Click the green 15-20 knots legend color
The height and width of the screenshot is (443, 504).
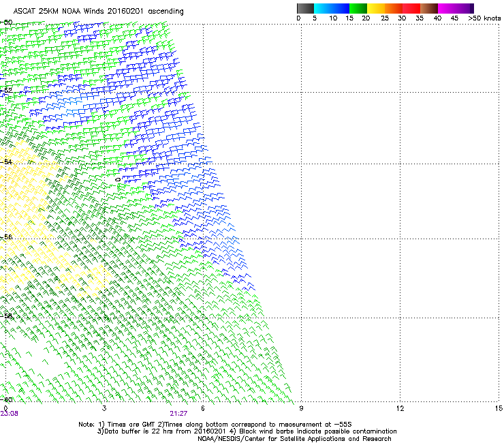pos(358,8)
